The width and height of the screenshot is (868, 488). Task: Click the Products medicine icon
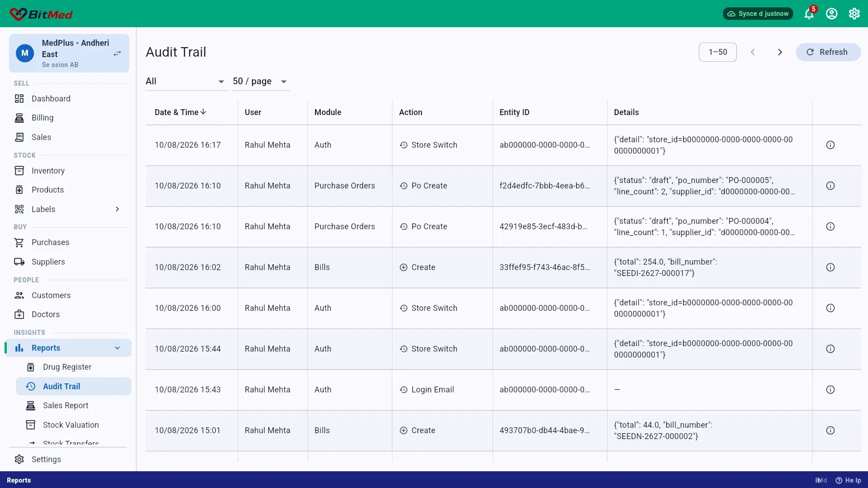click(x=19, y=190)
